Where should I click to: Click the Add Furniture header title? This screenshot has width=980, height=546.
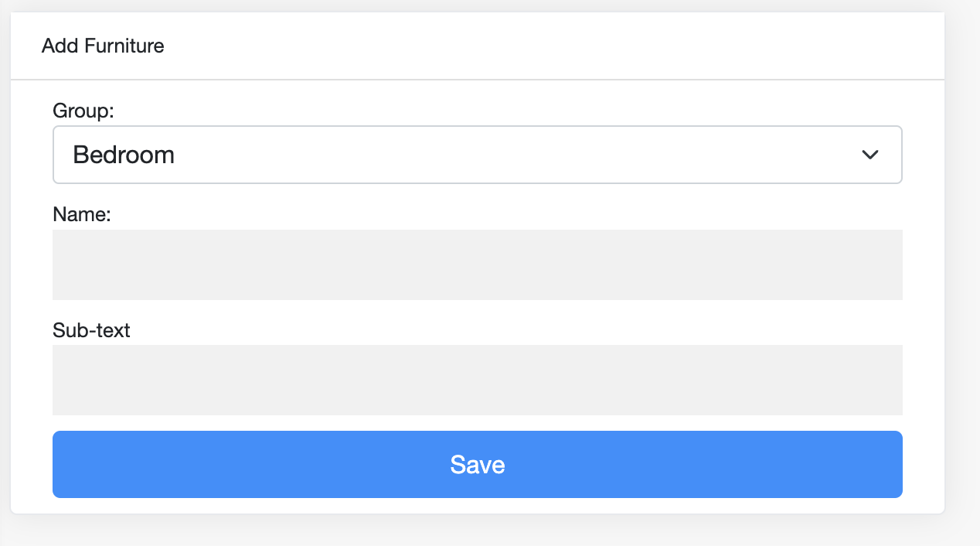[x=103, y=46]
